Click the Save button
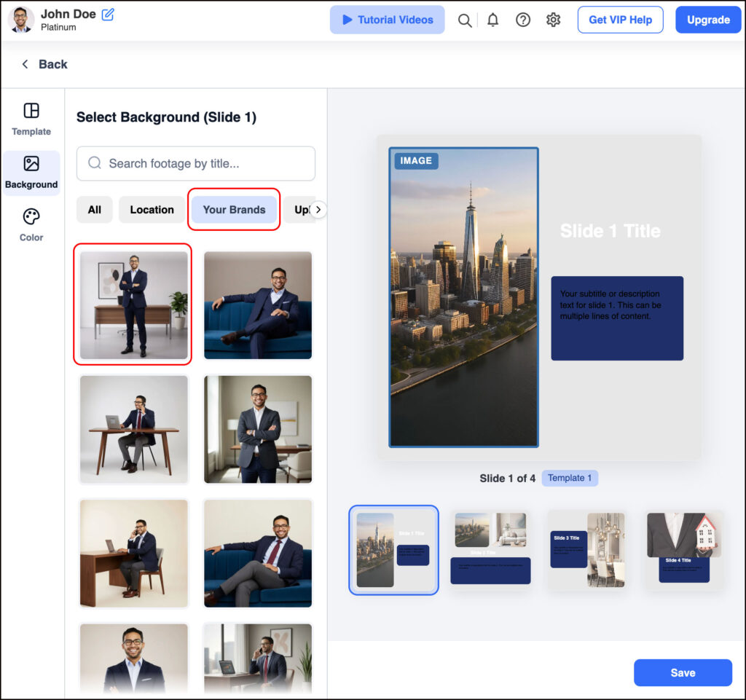Viewport: 746px width, 700px height. [682, 672]
